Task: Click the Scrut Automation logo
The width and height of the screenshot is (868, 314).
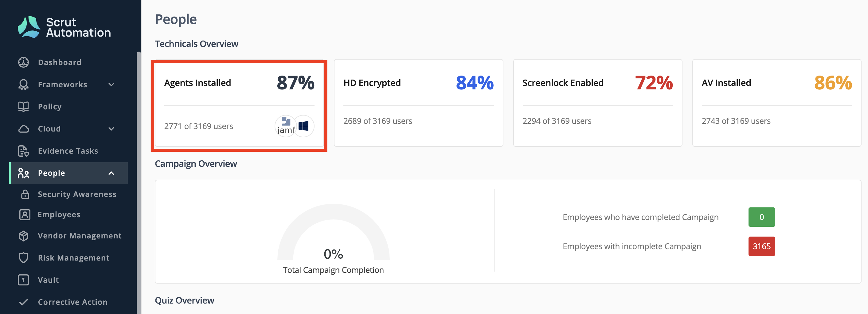Action: [65, 27]
